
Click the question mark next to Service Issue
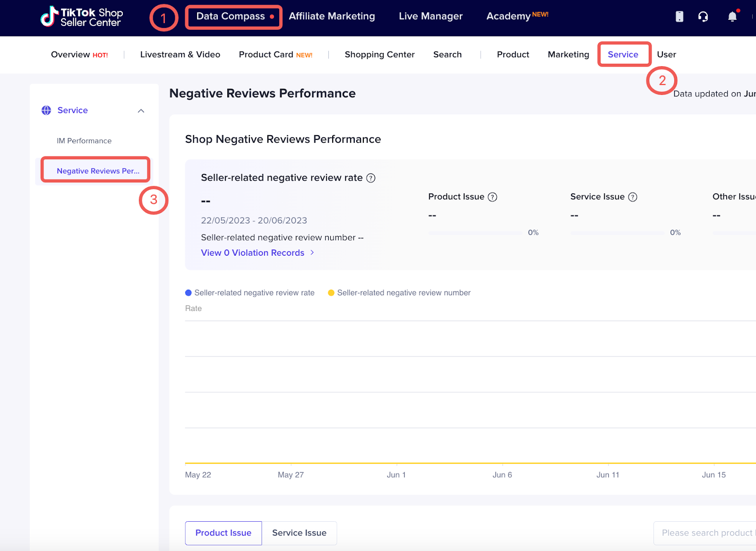click(633, 197)
